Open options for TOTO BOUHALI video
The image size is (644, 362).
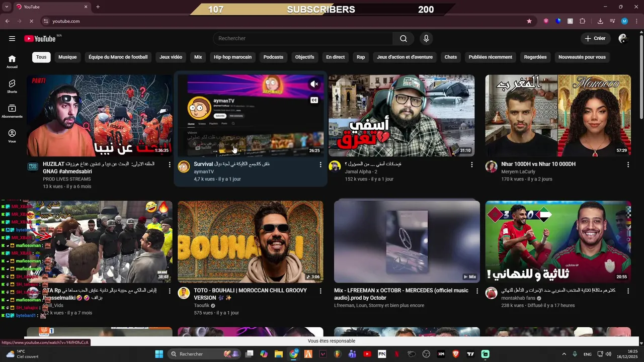coord(320,291)
